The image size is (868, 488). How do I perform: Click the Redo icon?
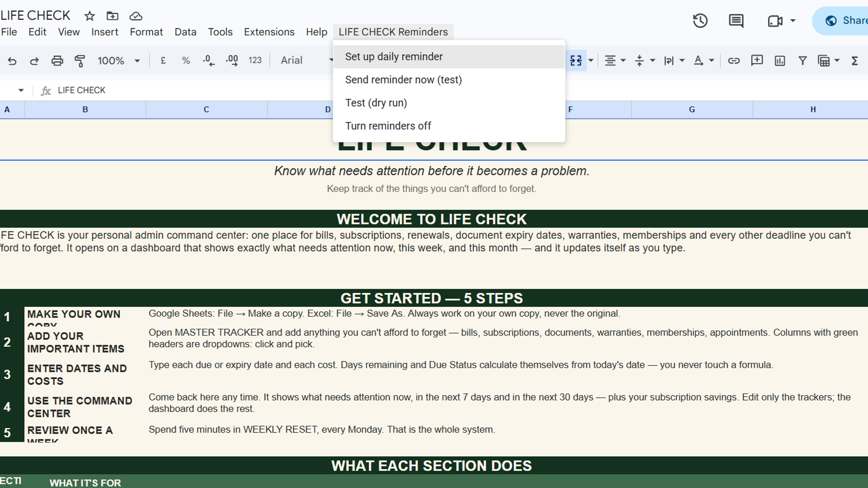(x=34, y=61)
